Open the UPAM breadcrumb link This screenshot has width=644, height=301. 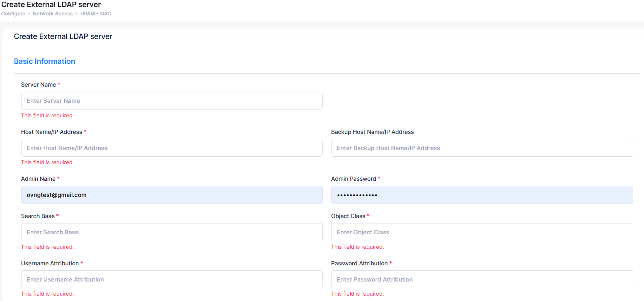pyautogui.click(x=88, y=13)
